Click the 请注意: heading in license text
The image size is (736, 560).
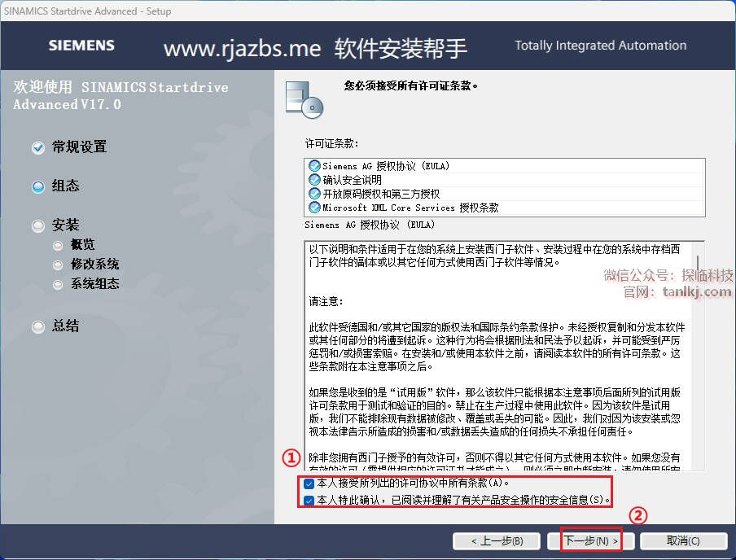326,301
